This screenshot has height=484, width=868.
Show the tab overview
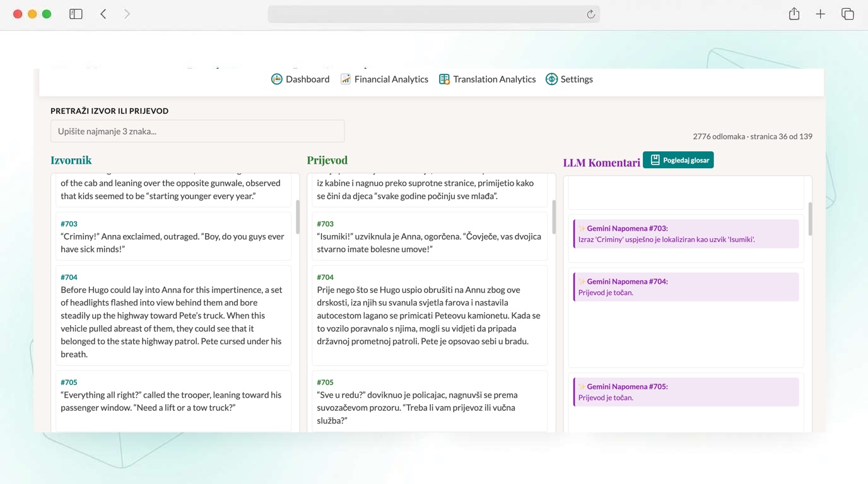[848, 14]
